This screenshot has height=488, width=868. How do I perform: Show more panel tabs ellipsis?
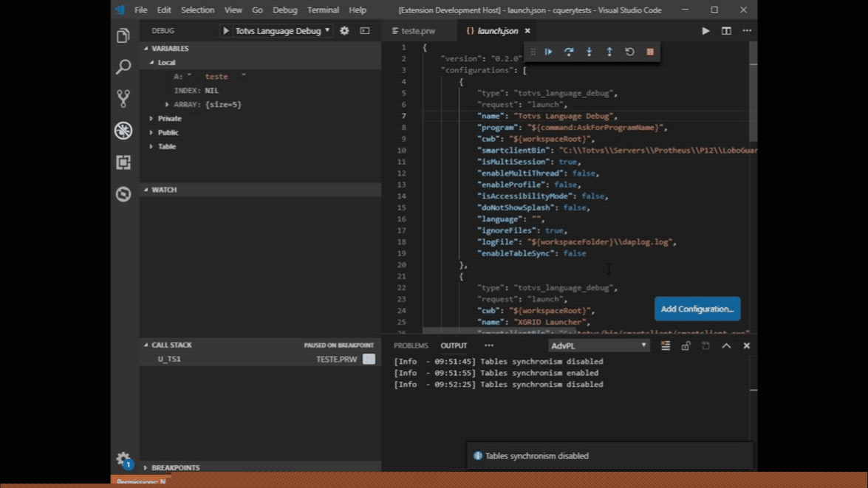tap(489, 346)
